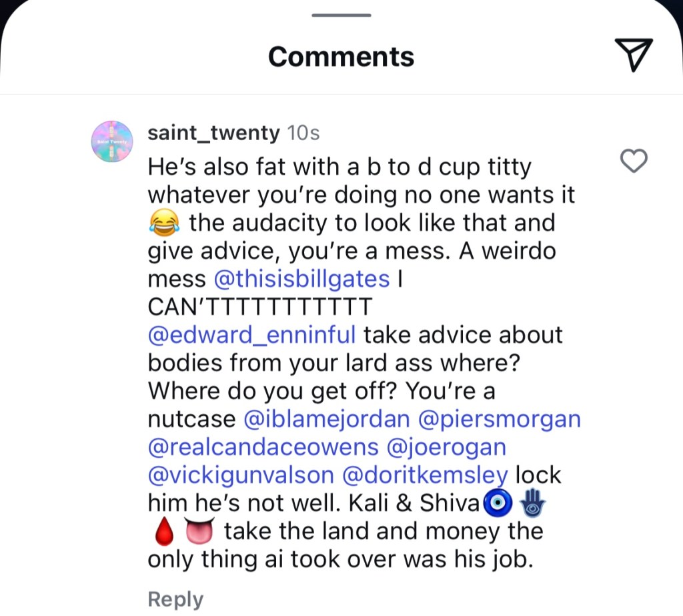Screen dimensions: 683x616
Task: Click the Comments header title
Action: click(x=341, y=57)
